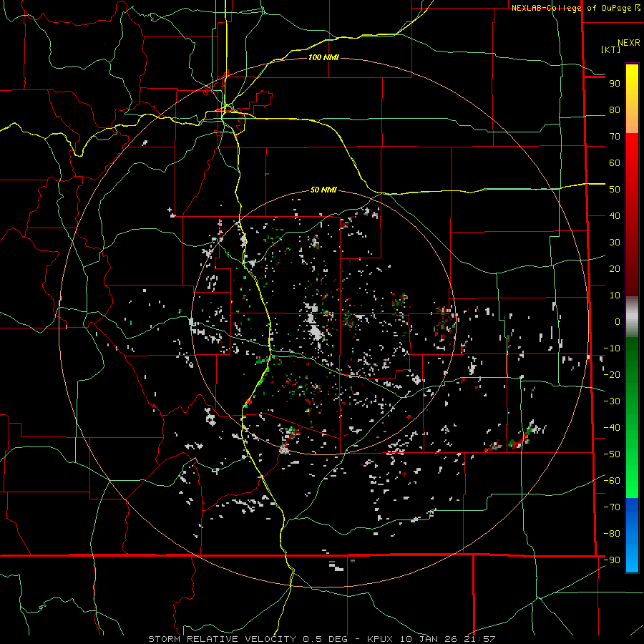
Task: Click the positive 30 scale label
Action: (615, 243)
